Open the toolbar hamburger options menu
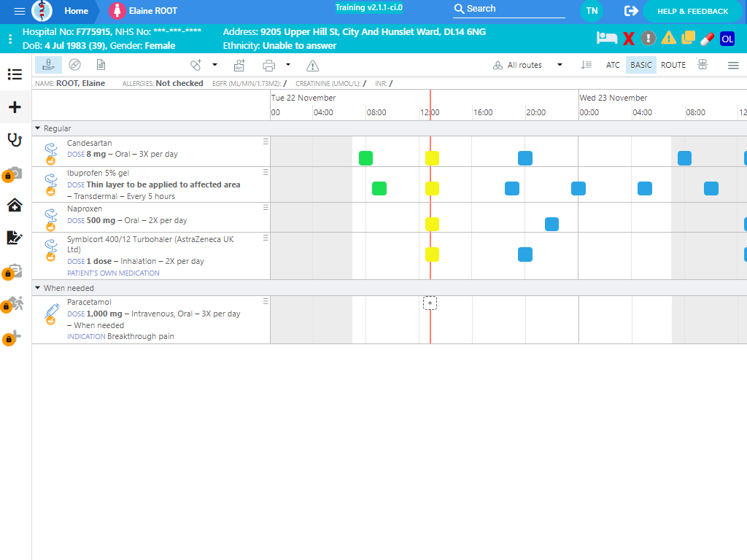The image size is (747, 560). click(x=733, y=66)
